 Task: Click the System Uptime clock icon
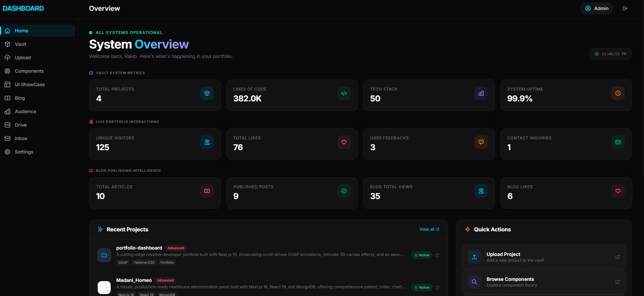(618, 93)
